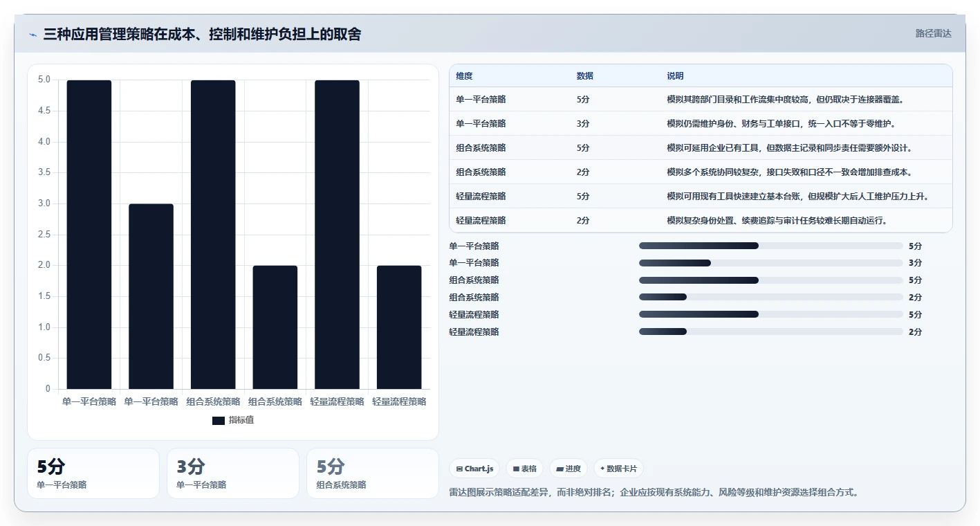The image size is (980, 526).
Task: Click the 进度 chip
Action: click(x=568, y=469)
